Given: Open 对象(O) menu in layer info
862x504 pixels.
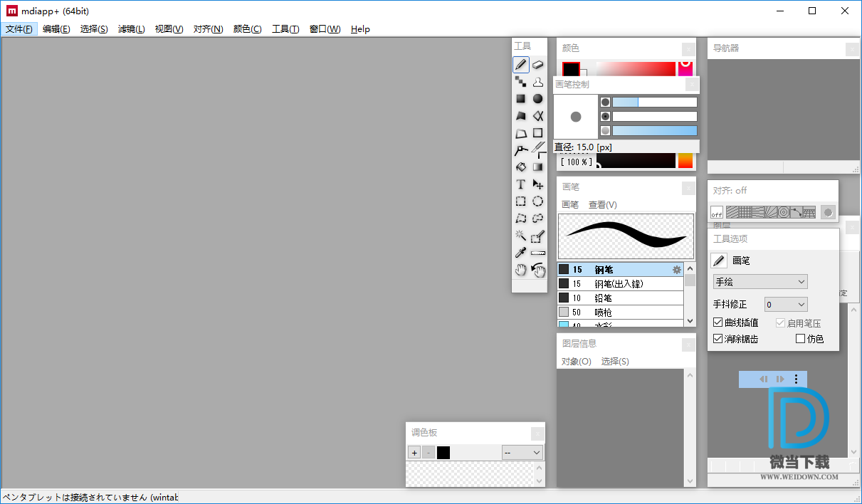Looking at the screenshot, I should (x=576, y=362).
